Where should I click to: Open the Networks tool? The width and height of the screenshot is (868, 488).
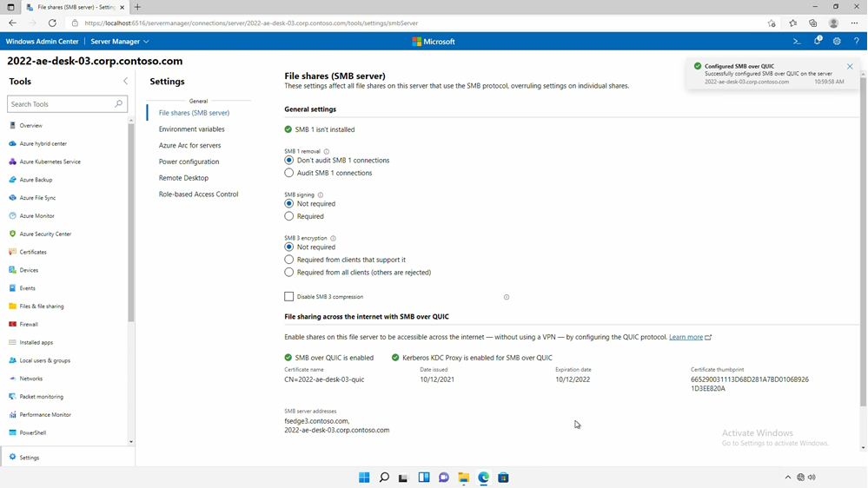click(x=30, y=379)
